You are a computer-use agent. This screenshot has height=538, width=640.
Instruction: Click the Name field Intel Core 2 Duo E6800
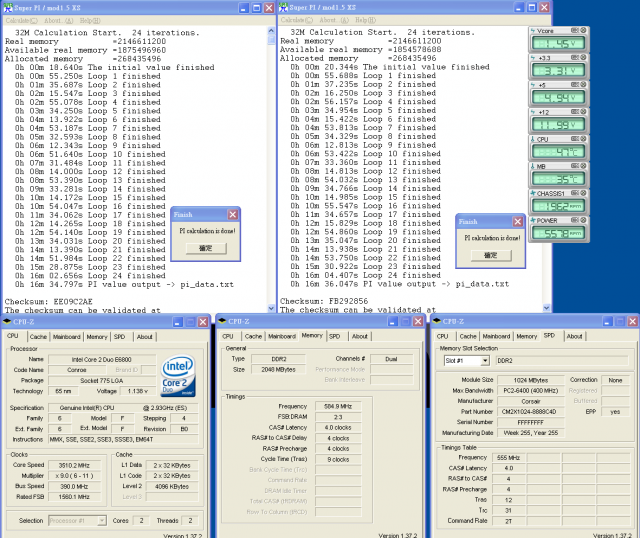click(102, 360)
